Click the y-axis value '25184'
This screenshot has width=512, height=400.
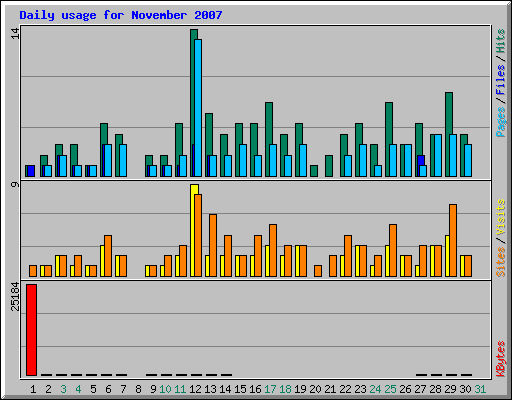pos(15,296)
